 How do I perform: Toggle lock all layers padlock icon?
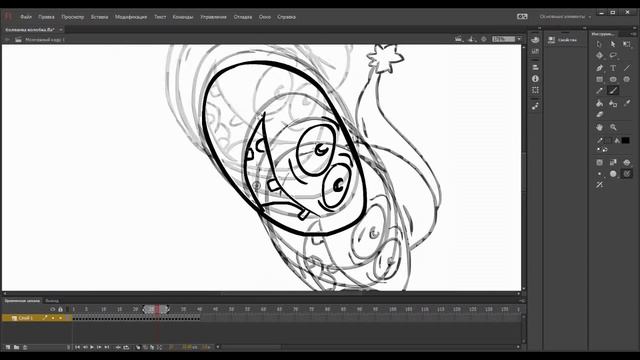[60, 309]
